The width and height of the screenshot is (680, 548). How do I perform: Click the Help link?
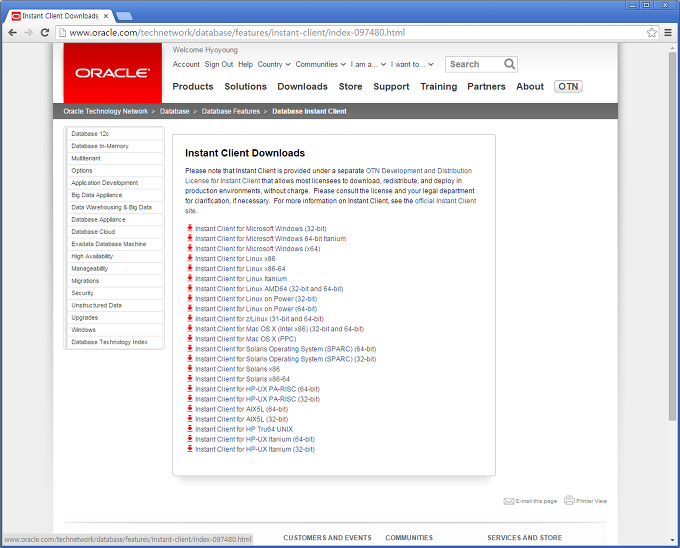[245, 64]
